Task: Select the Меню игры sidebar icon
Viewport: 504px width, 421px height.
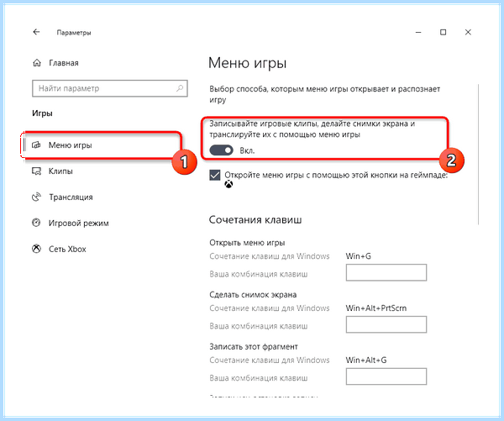Action: [x=36, y=145]
